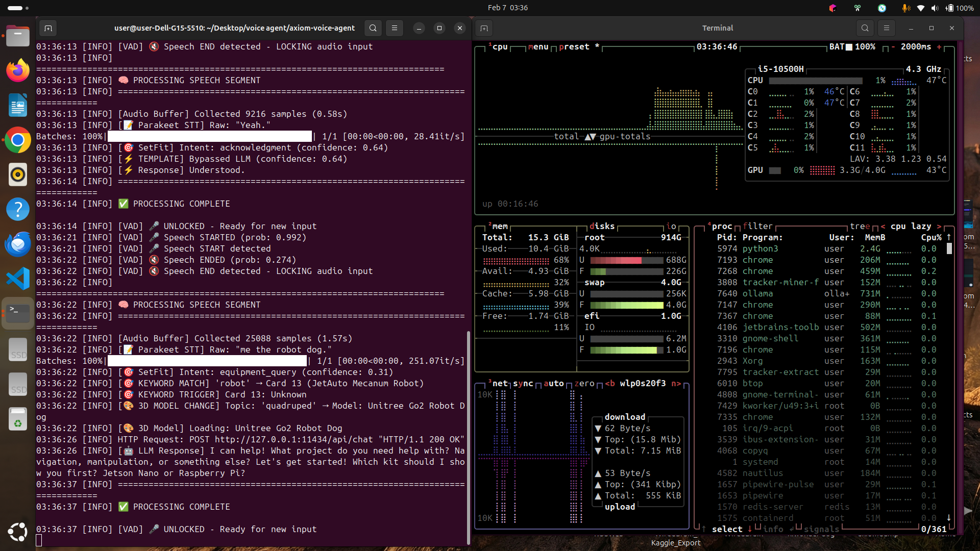Decrease update interval with minus beside 2000ms

coord(893,46)
